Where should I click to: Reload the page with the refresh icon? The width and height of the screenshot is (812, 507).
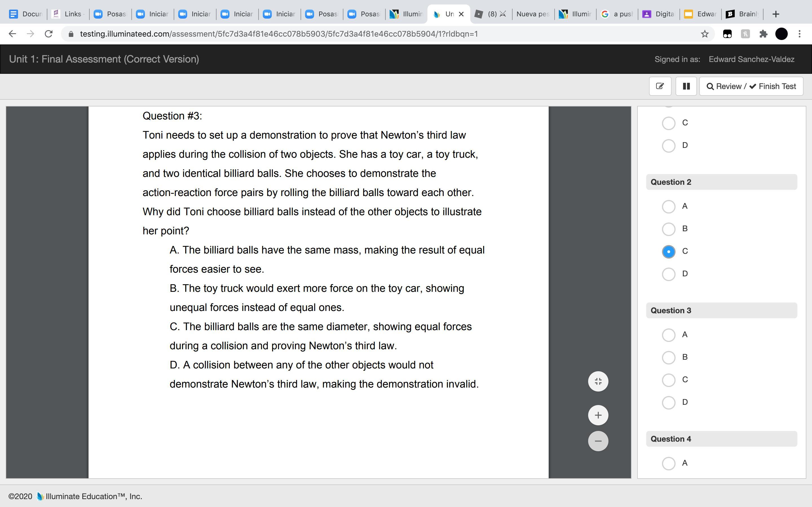[x=49, y=34]
